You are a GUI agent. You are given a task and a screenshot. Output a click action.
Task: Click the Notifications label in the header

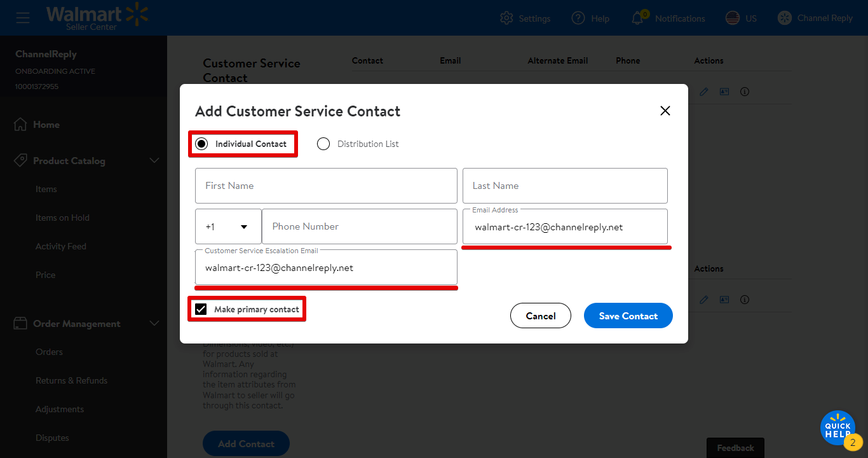[x=680, y=18]
